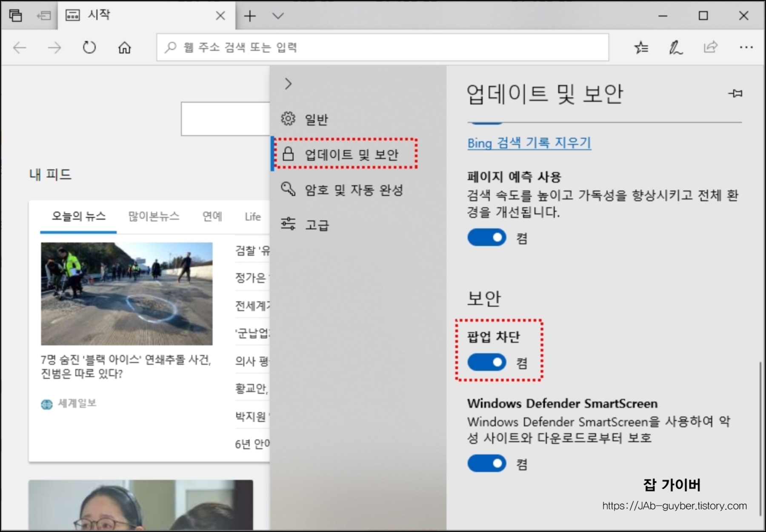Click the set-aside tabs icon
The width and height of the screenshot is (766, 532).
[44, 16]
